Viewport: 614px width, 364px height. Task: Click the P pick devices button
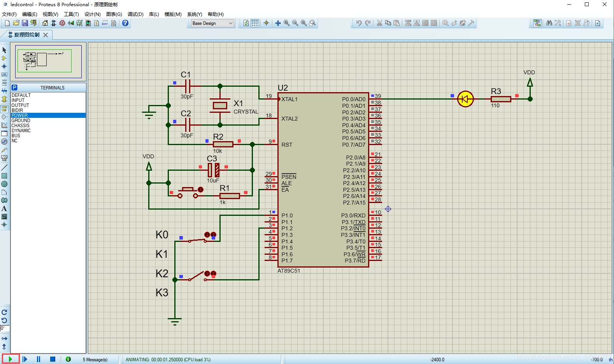(14, 87)
